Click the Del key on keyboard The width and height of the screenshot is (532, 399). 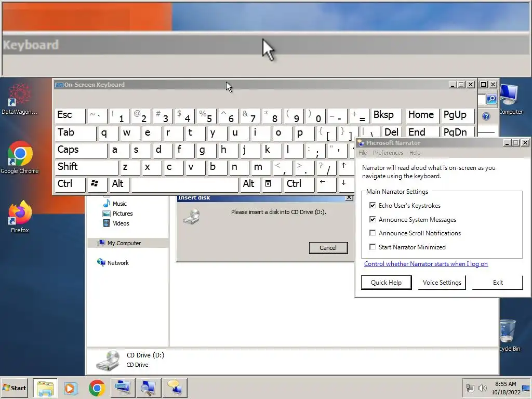(392, 132)
